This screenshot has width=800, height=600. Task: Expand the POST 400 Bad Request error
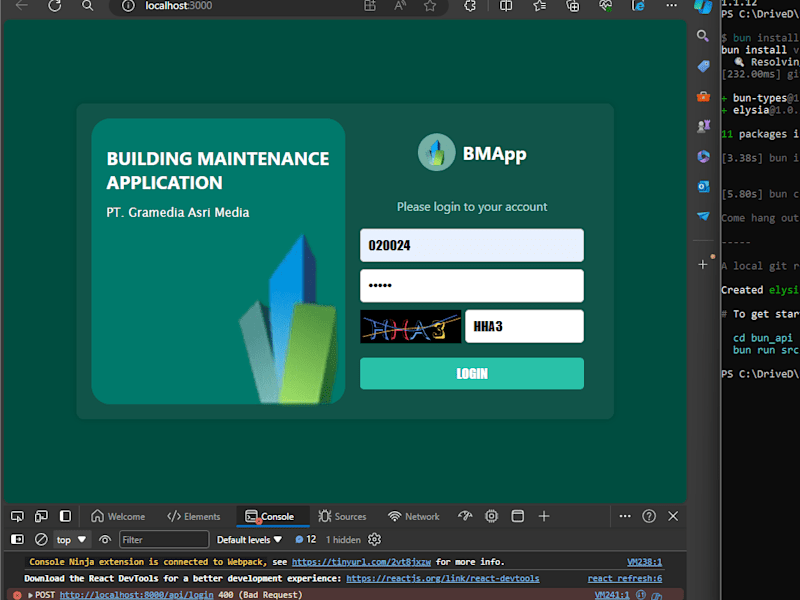[30, 595]
